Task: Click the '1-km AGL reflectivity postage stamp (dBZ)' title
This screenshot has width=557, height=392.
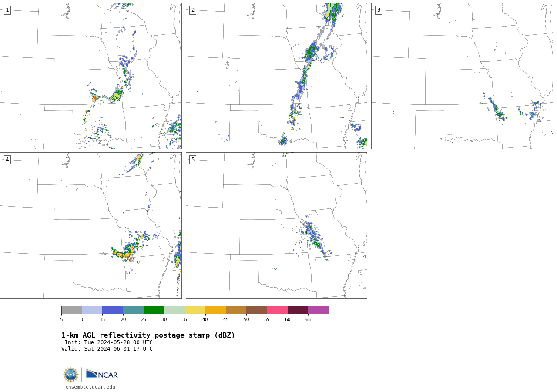Action: 148,335
